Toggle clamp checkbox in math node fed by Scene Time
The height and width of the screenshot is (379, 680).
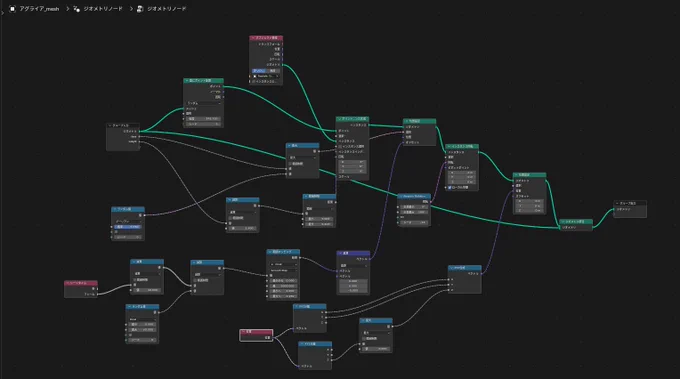(135, 280)
